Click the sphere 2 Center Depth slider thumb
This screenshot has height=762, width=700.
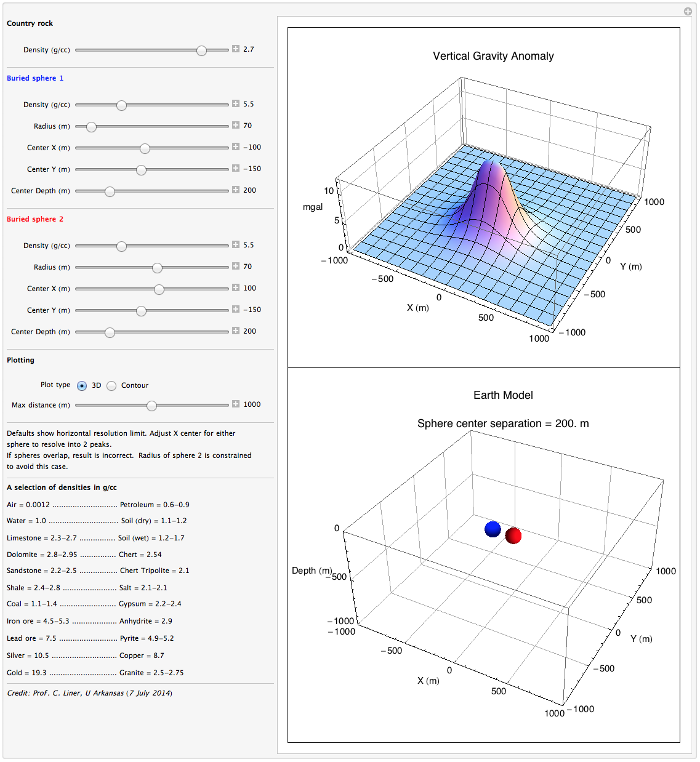tap(110, 332)
